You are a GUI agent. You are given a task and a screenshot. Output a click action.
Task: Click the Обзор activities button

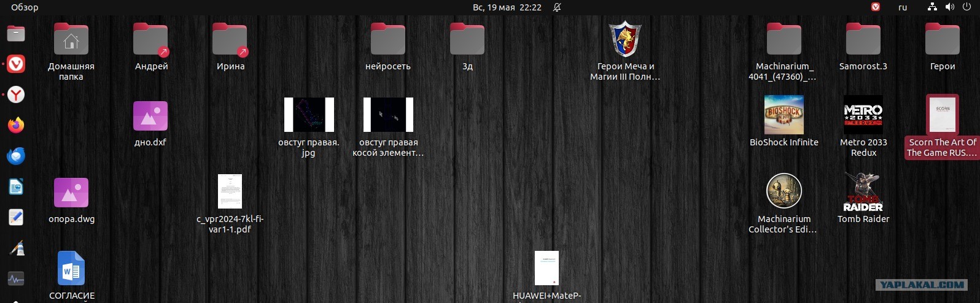(x=25, y=7)
